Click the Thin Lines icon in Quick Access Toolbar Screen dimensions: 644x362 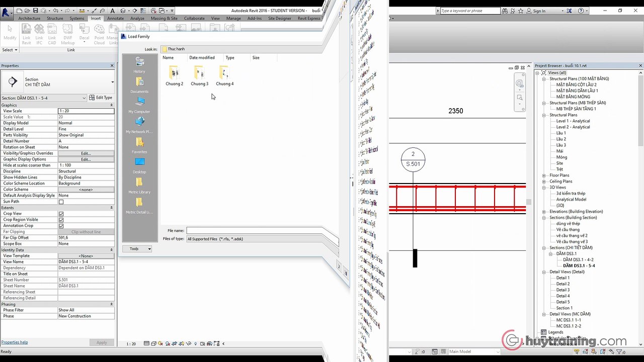(x=143, y=11)
